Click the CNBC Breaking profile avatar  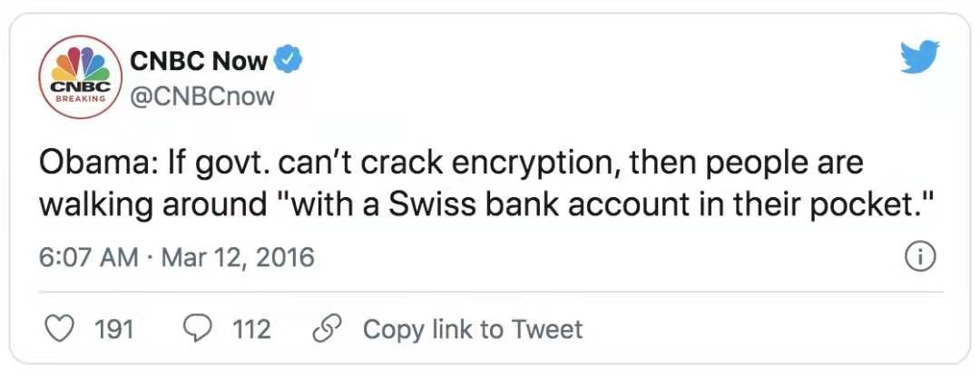point(81,77)
